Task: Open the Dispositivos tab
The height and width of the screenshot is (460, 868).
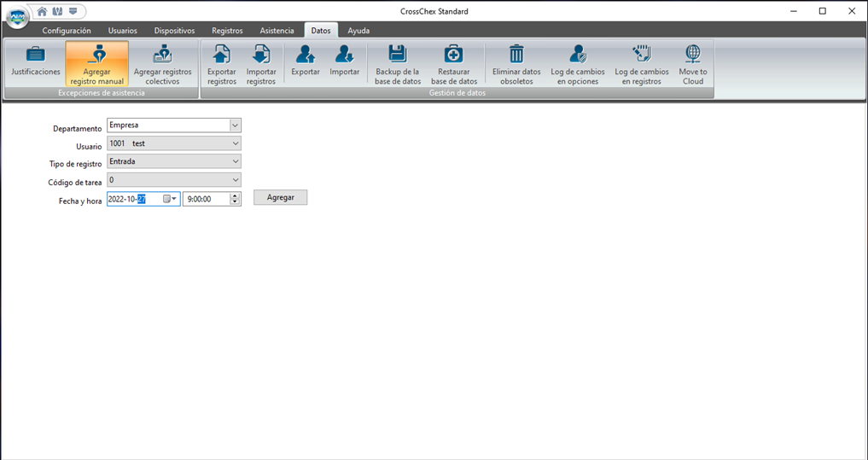Action: 174,31
